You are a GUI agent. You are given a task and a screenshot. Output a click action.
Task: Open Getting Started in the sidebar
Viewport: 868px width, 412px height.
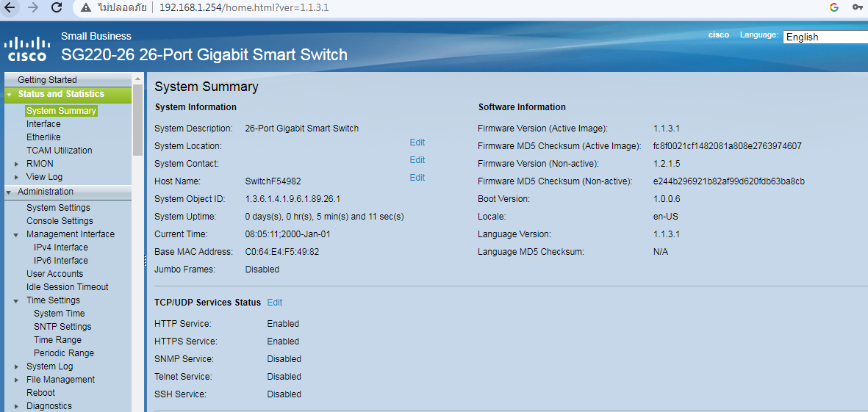point(47,79)
